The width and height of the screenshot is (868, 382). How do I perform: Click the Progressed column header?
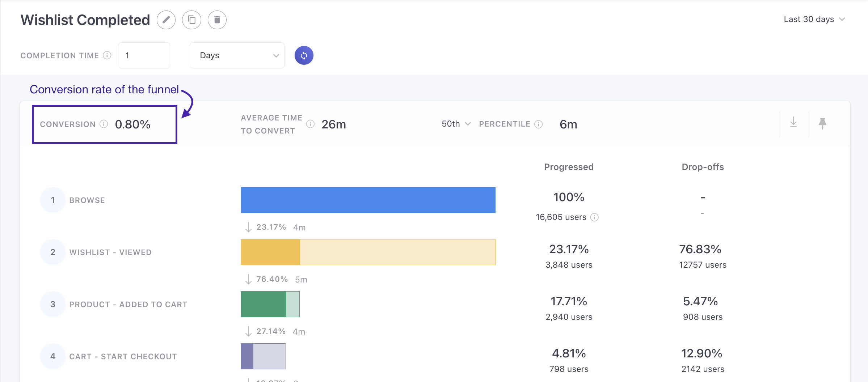click(x=569, y=167)
